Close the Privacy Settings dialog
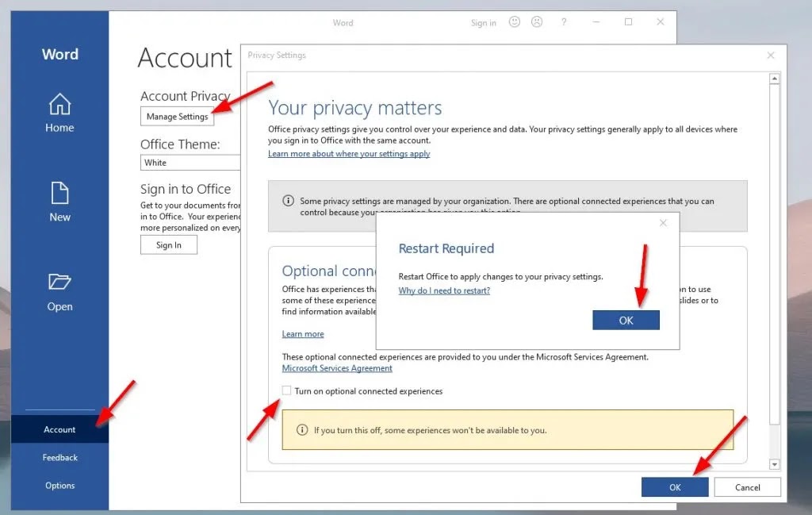812x515 pixels. tap(771, 55)
